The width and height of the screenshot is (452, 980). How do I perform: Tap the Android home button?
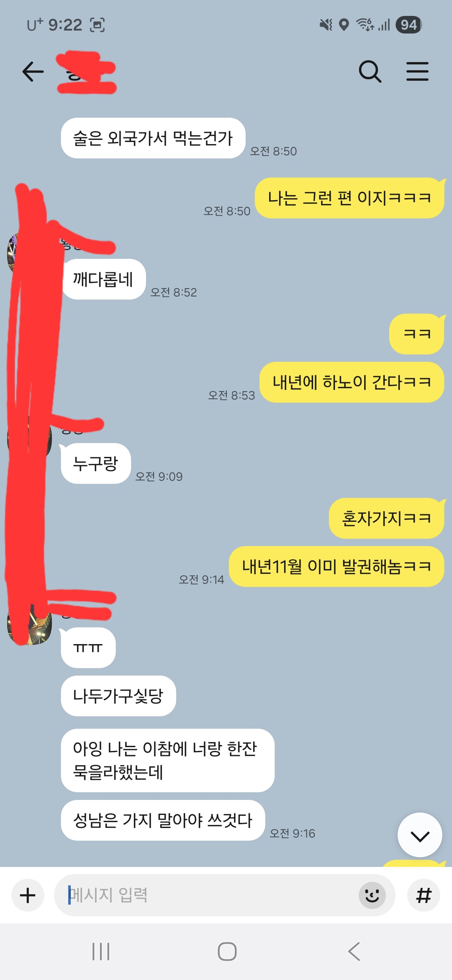(227, 952)
